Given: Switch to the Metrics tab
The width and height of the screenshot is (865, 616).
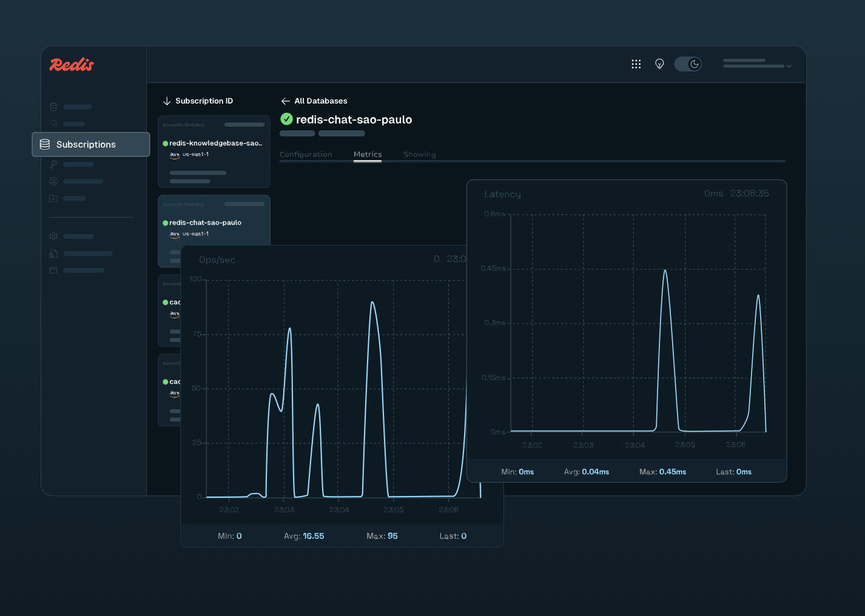Looking at the screenshot, I should point(368,155).
